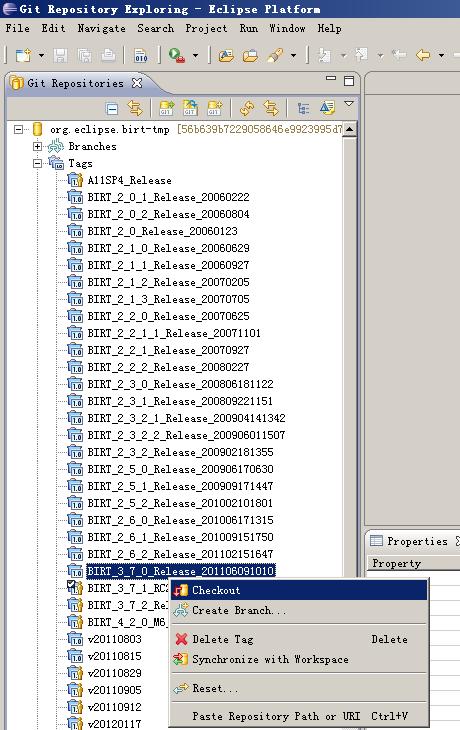The height and width of the screenshot is (730, 460).
Task: Click the New wizard toolbar icon
Action: [23, 55]
